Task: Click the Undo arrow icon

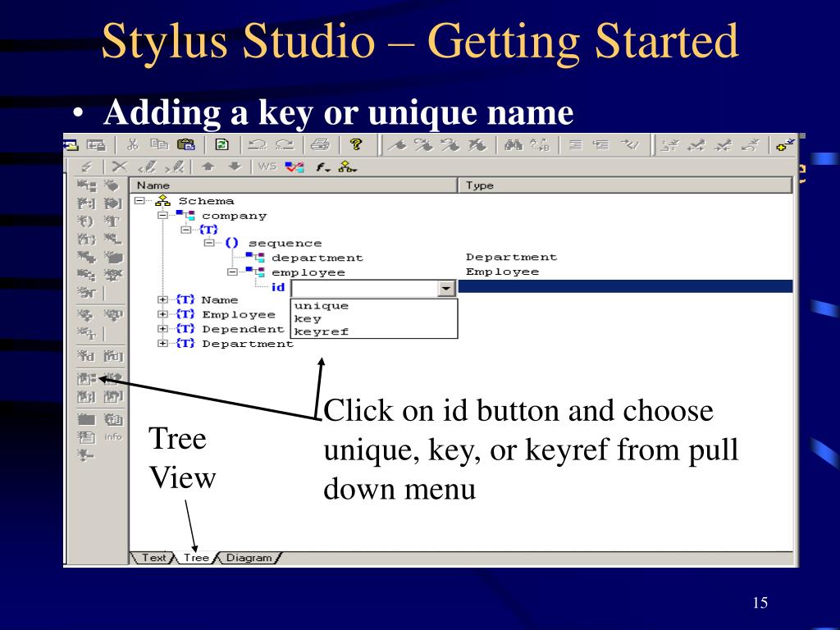Action: click(258, 144)
